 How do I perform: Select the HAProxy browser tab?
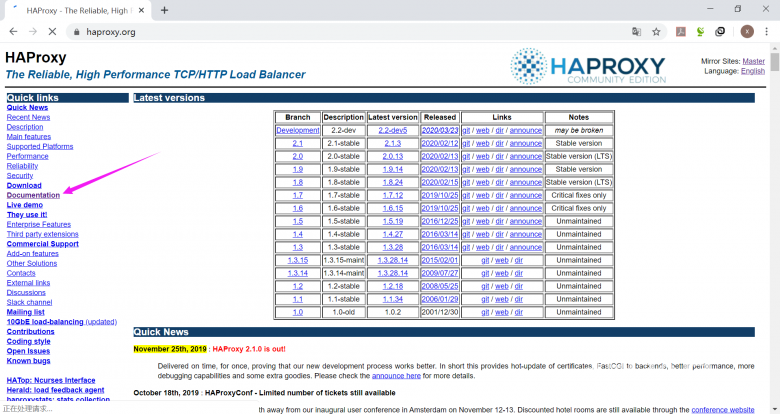coord(78,10)
